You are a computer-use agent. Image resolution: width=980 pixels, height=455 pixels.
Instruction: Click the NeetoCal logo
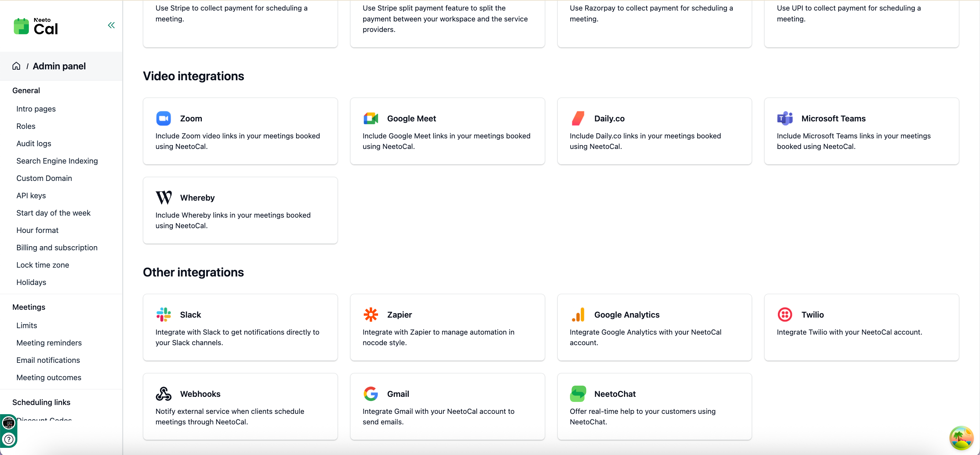click(x=36, y=26)
